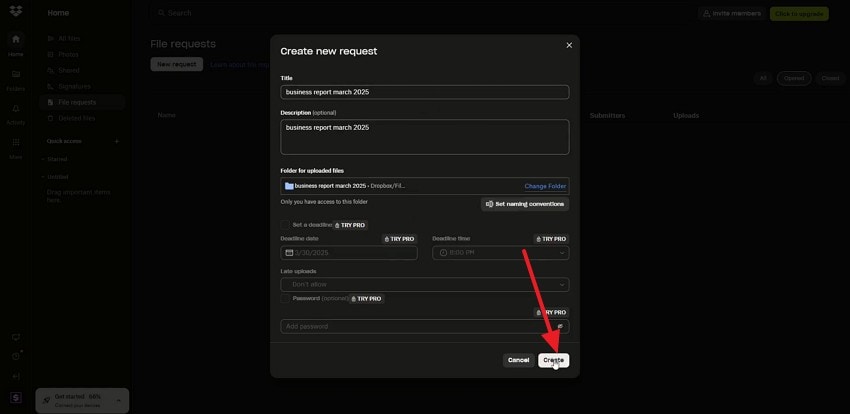This screenshot has height=414, width=850.
Task: Click TRY PRO badge next to Password
Action: tap(366, 299)
